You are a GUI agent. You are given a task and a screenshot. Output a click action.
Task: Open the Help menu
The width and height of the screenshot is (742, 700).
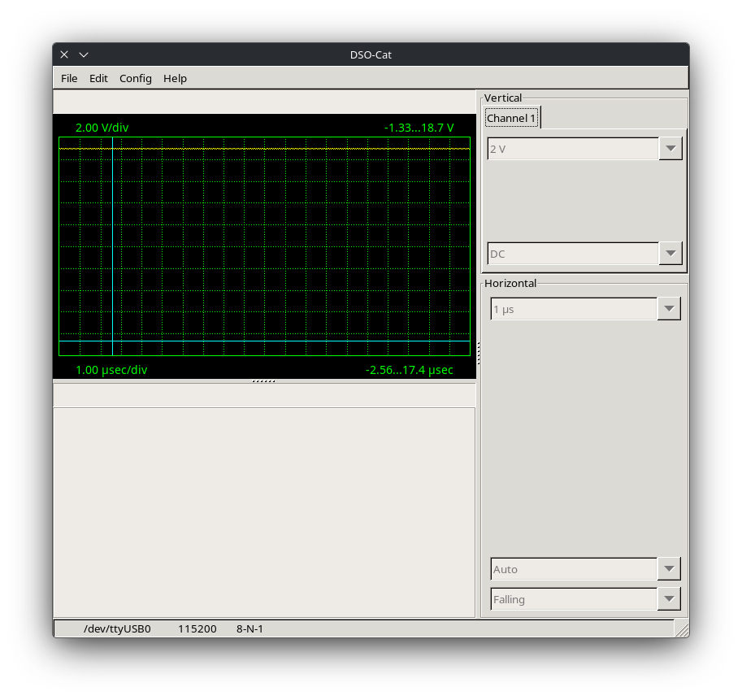click(175, 79)
